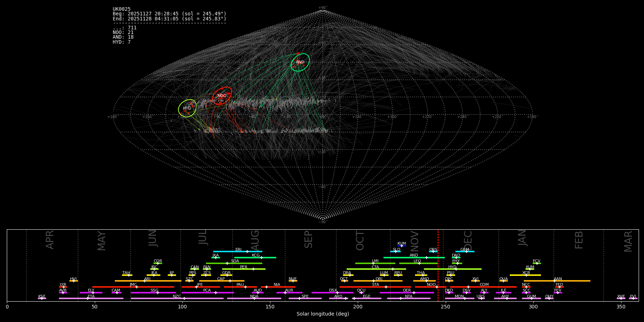
Task: Click the APR month label on timeline
Action: click(50, 240)
